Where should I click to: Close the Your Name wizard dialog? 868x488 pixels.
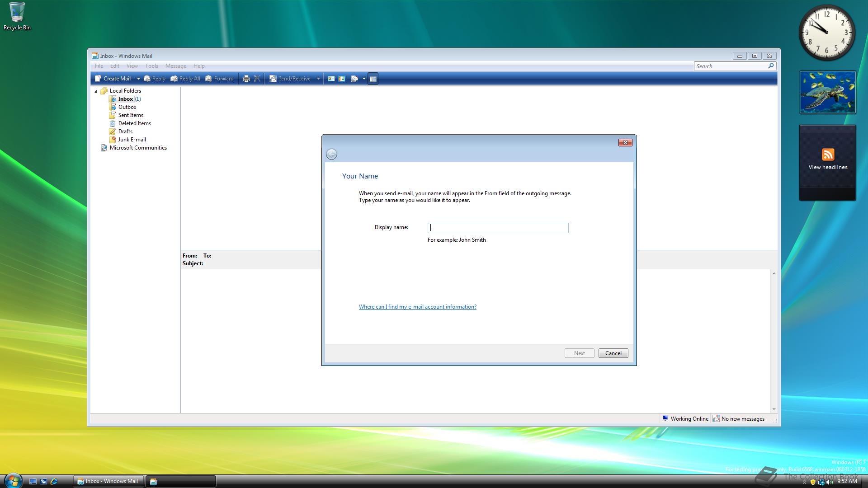(x=625, y=143)
